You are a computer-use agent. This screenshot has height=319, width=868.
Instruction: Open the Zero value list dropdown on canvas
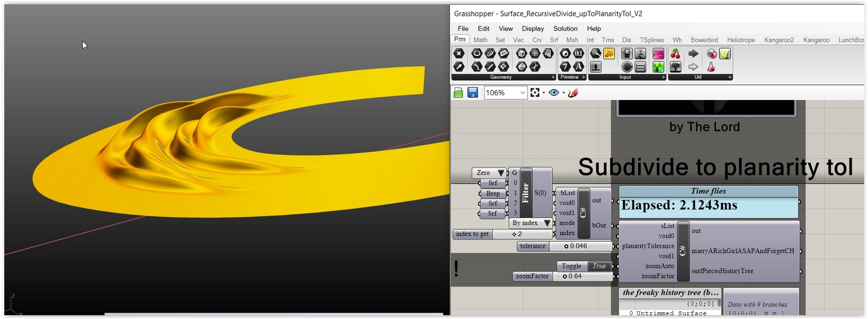[x=501, y=173]
